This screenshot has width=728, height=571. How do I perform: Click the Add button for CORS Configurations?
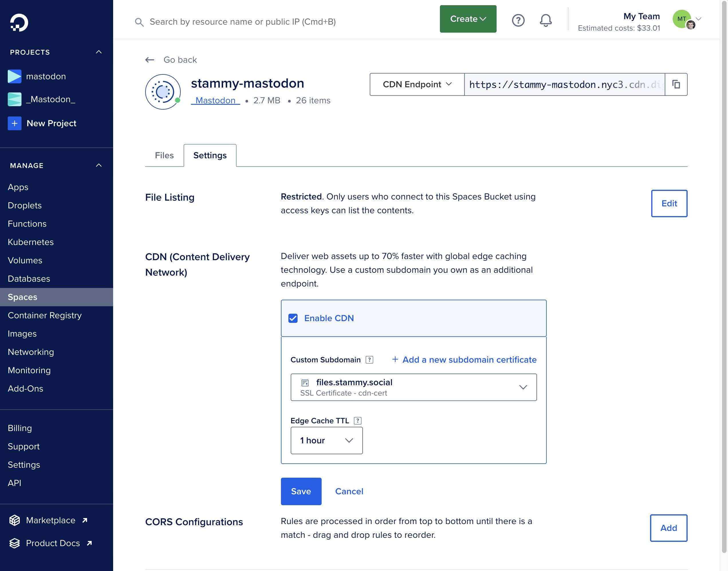click(668, 528)
